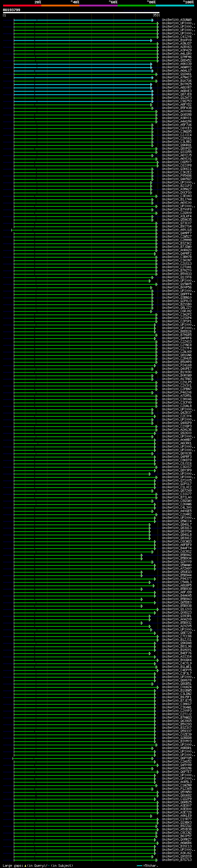
Task: Click hit name UniRef100_C2XQP3
Action: click(x=177, y=426)
